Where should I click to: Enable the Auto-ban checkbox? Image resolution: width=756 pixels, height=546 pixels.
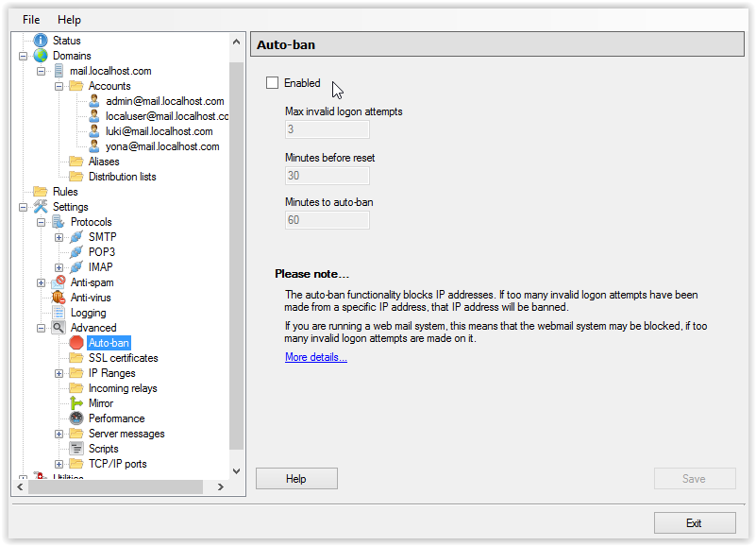point(273,83)
